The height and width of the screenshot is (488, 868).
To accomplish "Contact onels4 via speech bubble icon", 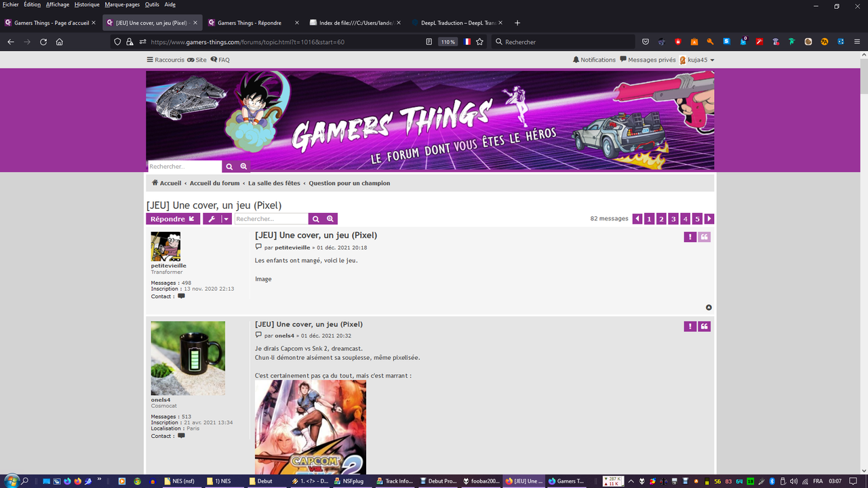I will click(181, 436).
